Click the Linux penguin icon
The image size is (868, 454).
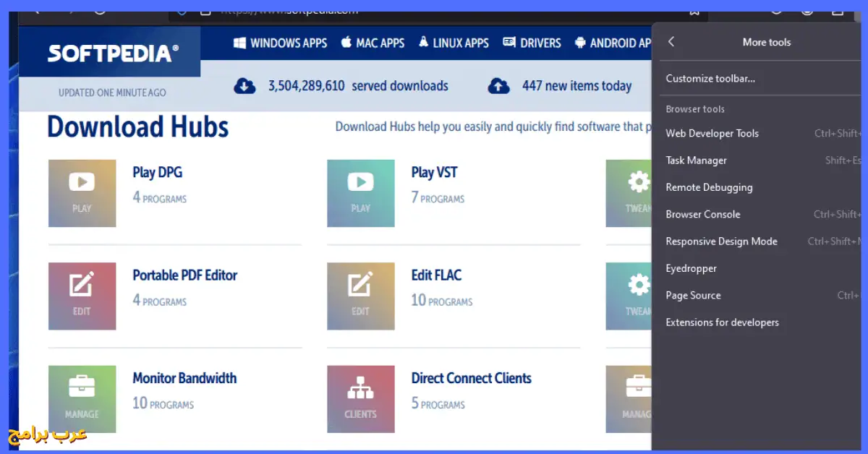tap(423, 43)
